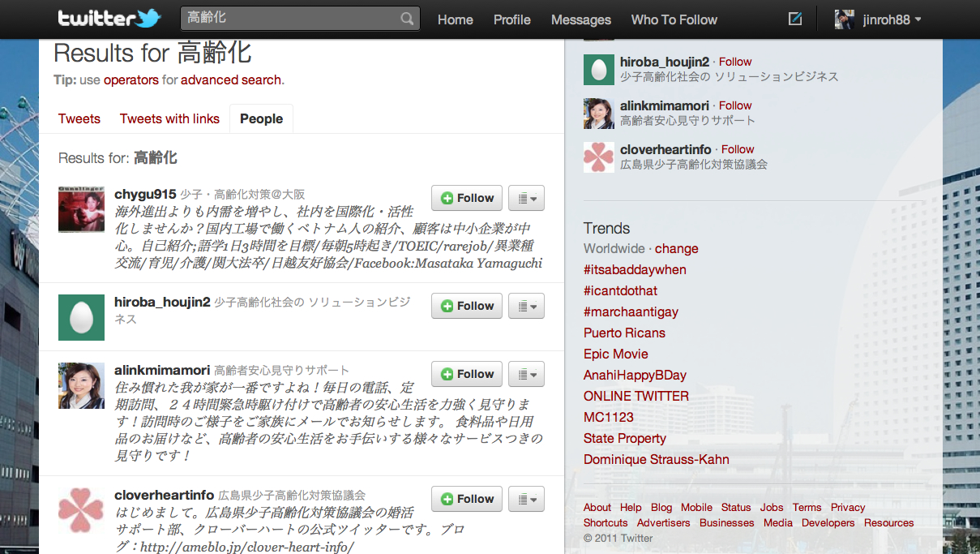Viewport: 980px width, 554px height.
Task: Open the jinroh88 account dropdown menu
Action: pyautogui.click(x=918, y=19)
